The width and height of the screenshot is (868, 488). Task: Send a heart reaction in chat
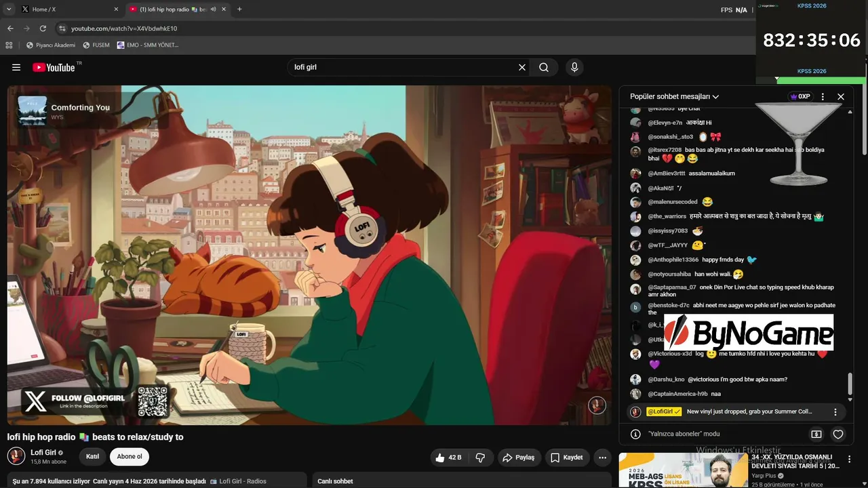coord(838,434)
